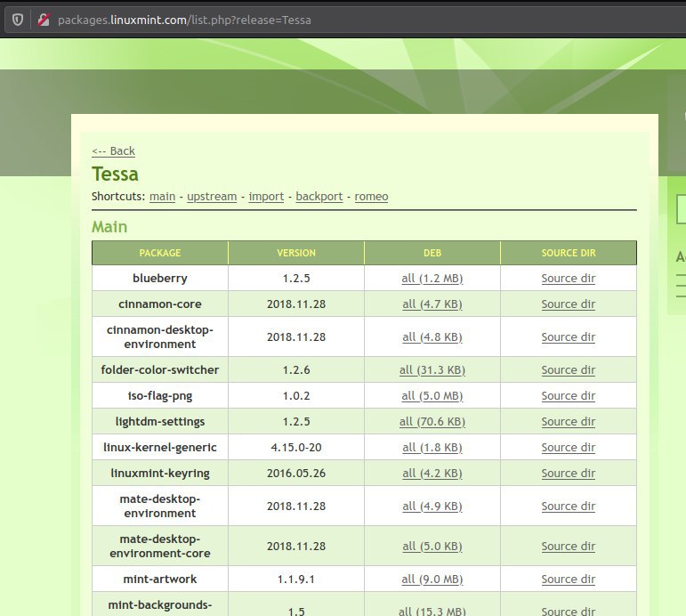Download linux-kernel-generic deb all (1.8 KB)
This screenshot has width=686, height=616.
tap(432, 447)
